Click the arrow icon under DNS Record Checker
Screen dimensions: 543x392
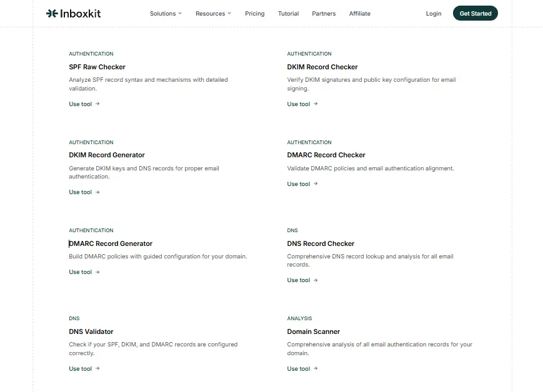coord(315,280)
